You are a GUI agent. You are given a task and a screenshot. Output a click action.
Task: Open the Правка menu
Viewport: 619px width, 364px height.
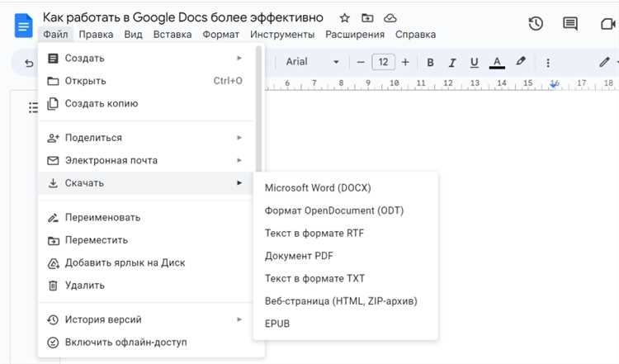click(x=96, y=35)
